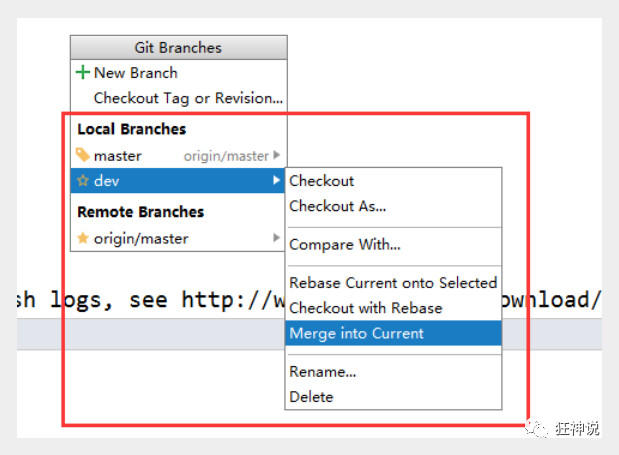Choose Checkout from the dev submenu
Screen dimensions: 619x455
pyautogui.click(x=393, y=181)
